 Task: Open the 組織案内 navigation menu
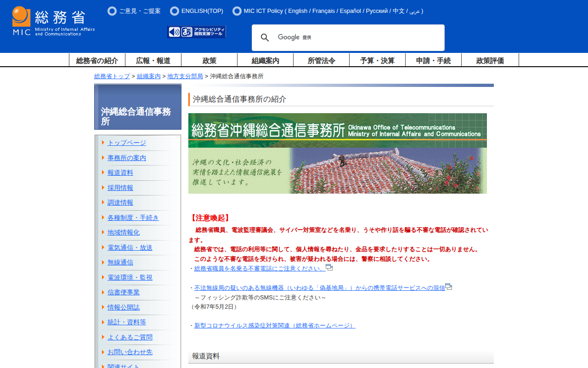[x=265, y=60]
